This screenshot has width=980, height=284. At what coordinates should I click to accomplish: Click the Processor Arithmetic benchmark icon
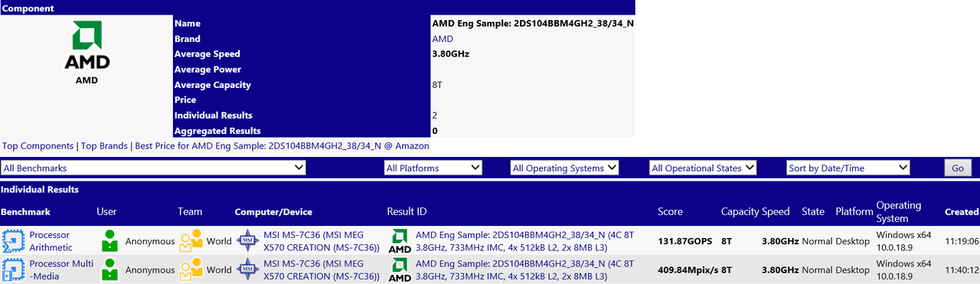coord(11,241)
